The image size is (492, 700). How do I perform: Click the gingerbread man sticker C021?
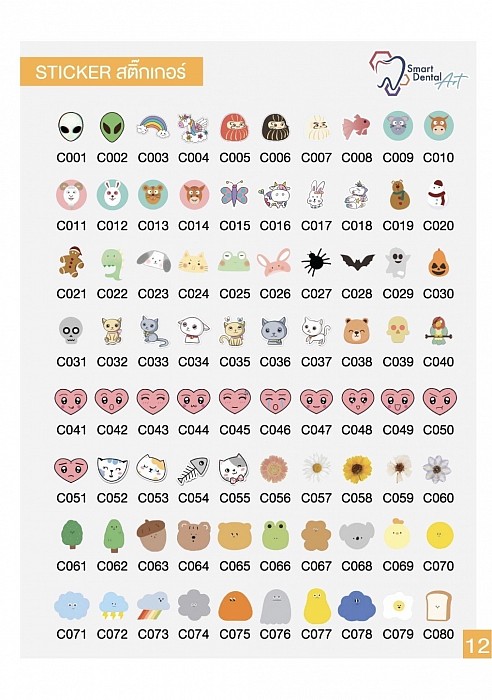71,262
